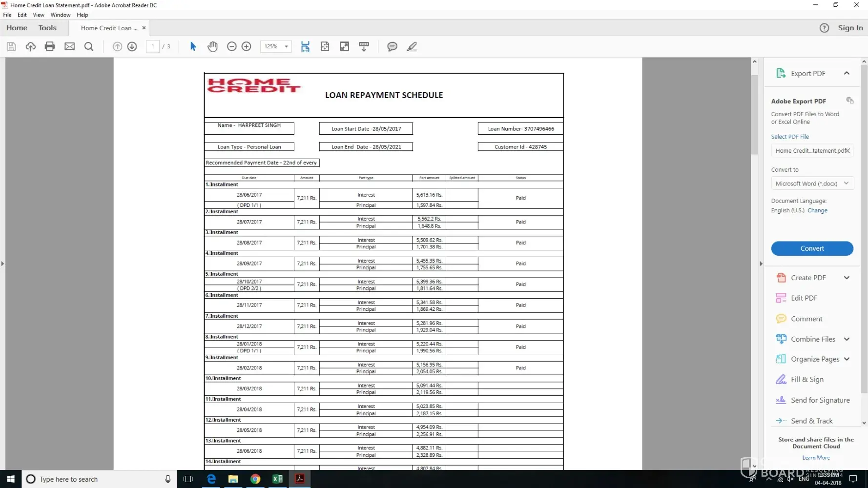The width and height of the screenshot is (868, 488).
Task: Open Combine Files tool
Action: tap(806, 339)
